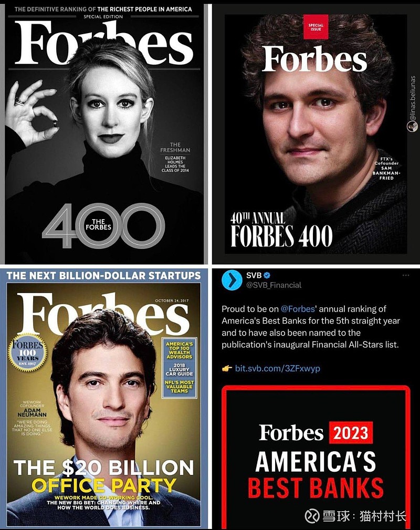Screen dimensions: 420x530
Task: Click the SVB account display name
Action: (254, 275)
